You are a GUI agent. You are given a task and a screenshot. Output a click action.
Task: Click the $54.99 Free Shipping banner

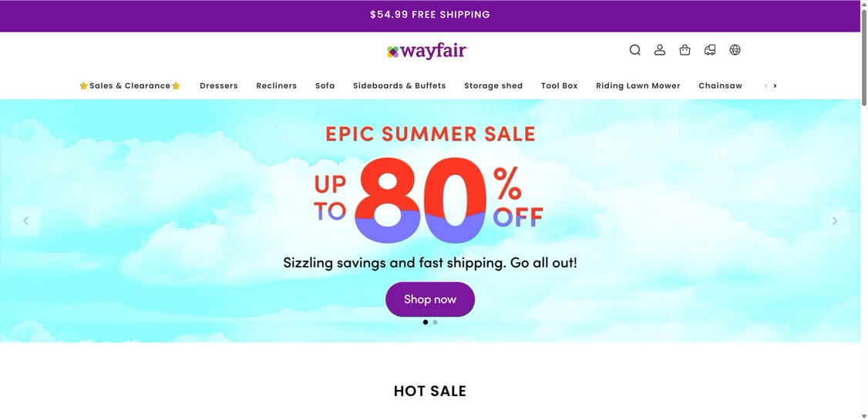[x=429, y=15]
